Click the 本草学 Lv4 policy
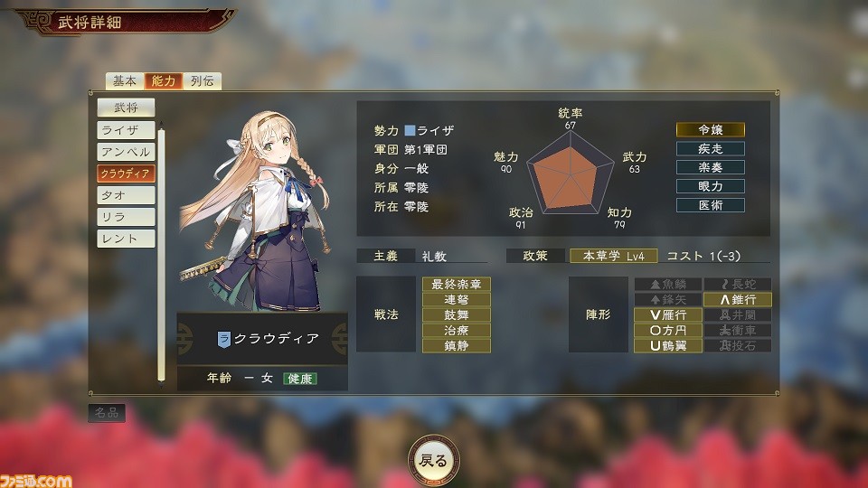The height and width of the screenshot is (488, 868). pyautogui.click(x=613, y=256)
